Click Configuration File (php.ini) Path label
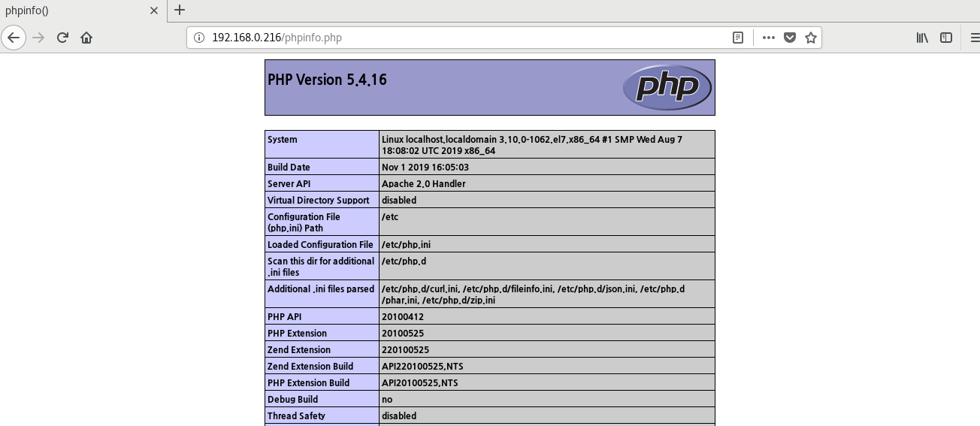Viewport: 980px width, 426px height. [304, 222]
